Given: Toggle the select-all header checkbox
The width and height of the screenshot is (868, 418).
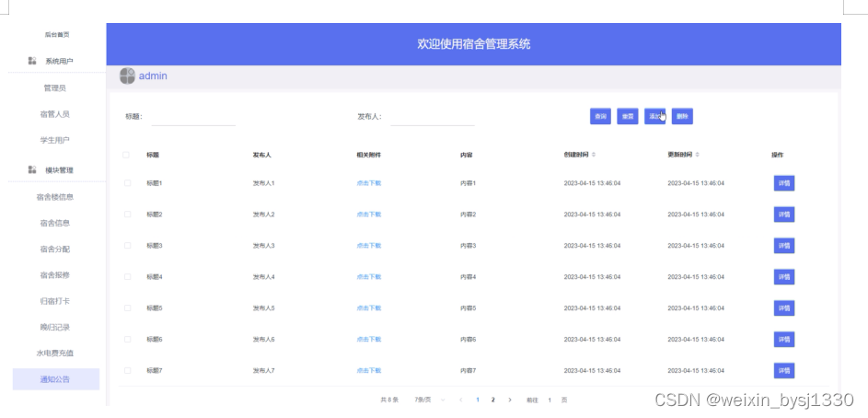Looking at the screenshot, I should coord(126,155).
